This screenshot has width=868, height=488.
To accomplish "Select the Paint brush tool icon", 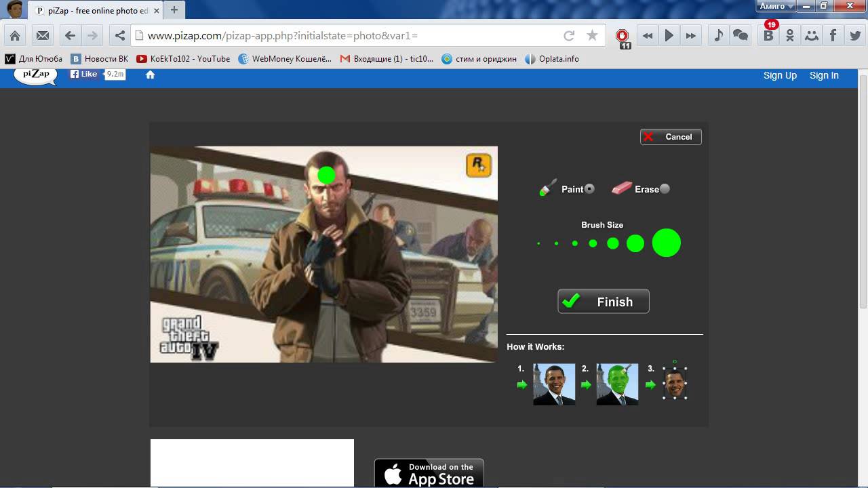I will pyautogui.click(x=549, y=188).
